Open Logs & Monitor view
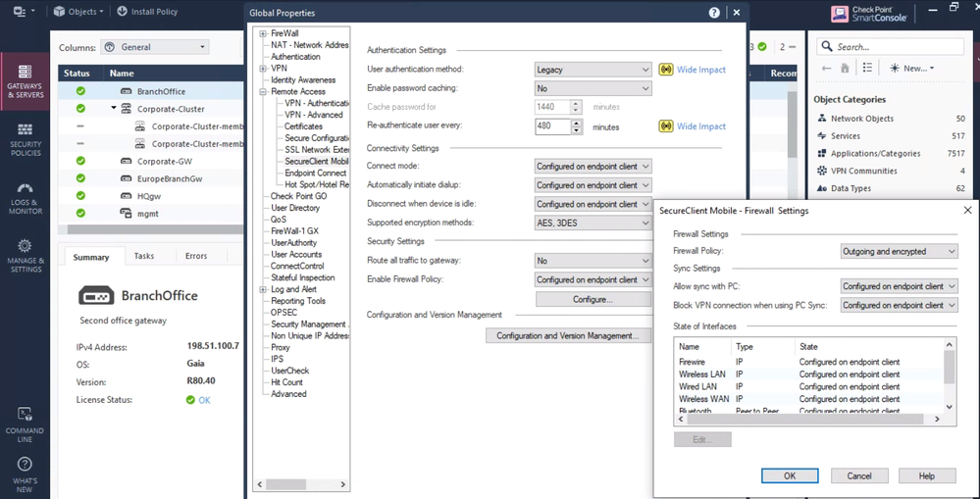This screenshot has width=980, height=499. click(25, 198)
